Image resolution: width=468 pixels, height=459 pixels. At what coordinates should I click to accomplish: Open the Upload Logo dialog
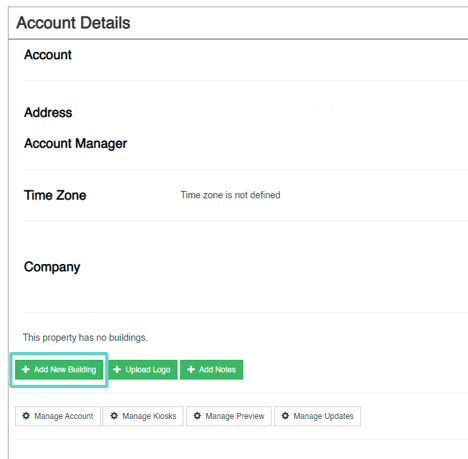pos(143,370)
